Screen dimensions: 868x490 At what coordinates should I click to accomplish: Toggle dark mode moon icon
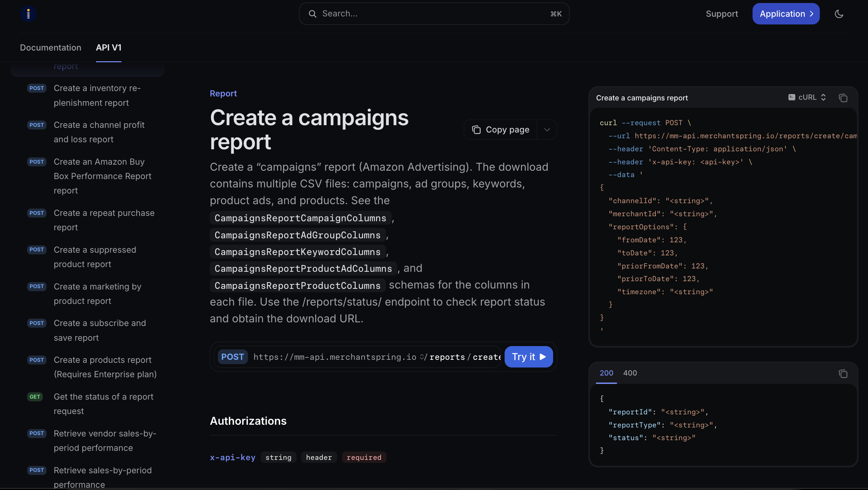[839, 14]
